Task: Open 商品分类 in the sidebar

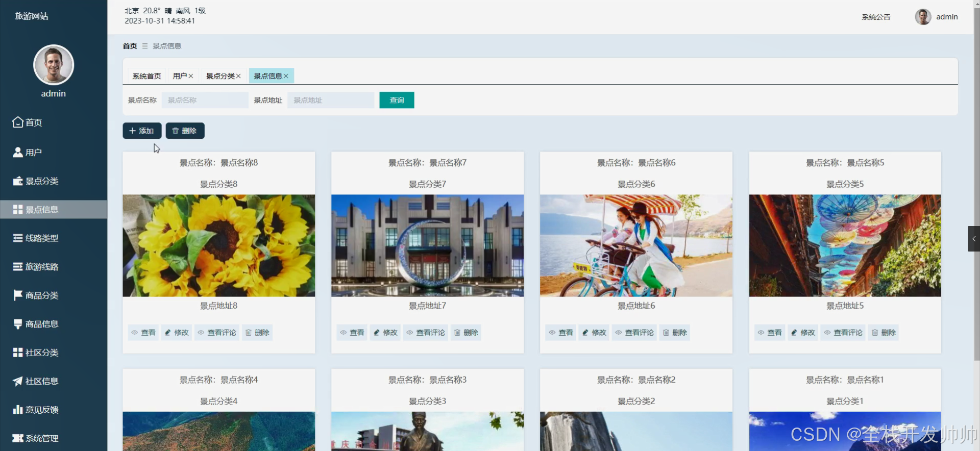Action: click(x=53, y=295)
